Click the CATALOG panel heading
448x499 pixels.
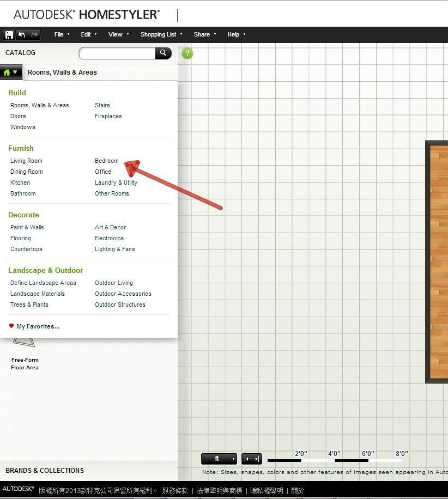[20, 53]
